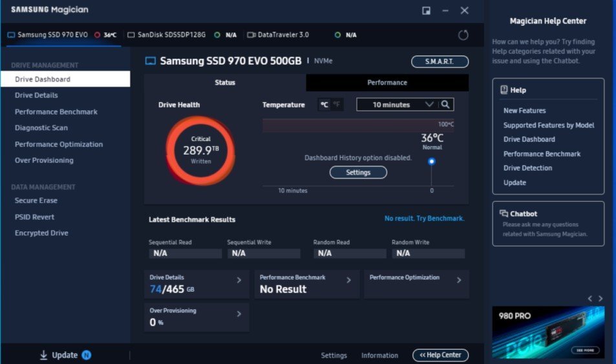
Task: Open Drive Dashboard in the sidebar
Action: tap(65, 79)
